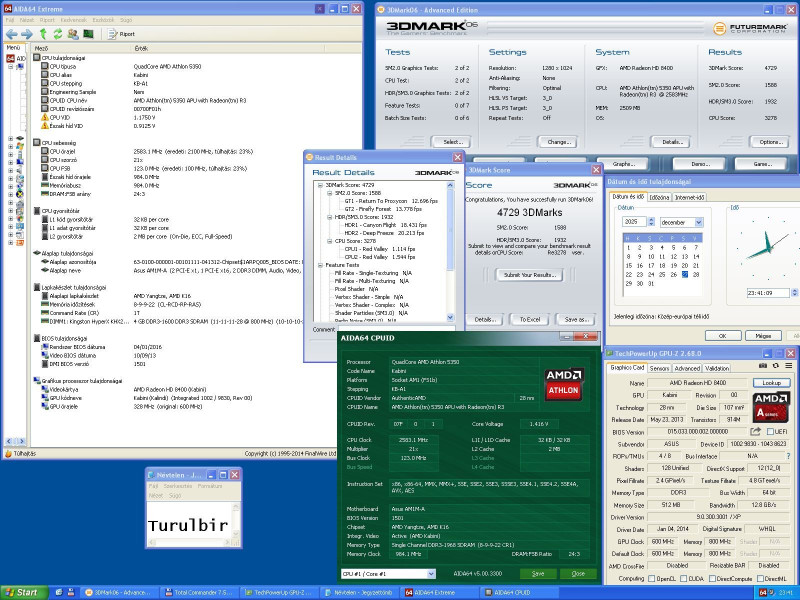Open the Kedvencek menu in AIDA64
This screenshot has height=600, width=800.
pos(76,18)
